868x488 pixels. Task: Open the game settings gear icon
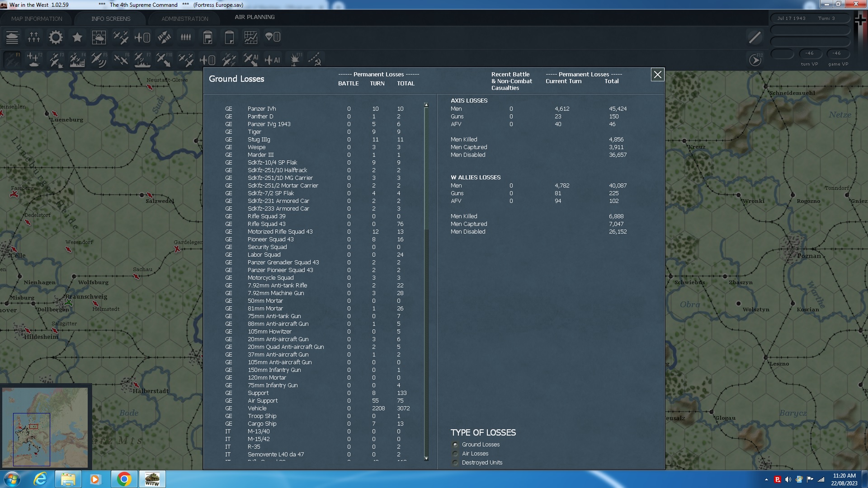(x=55, y=37)
